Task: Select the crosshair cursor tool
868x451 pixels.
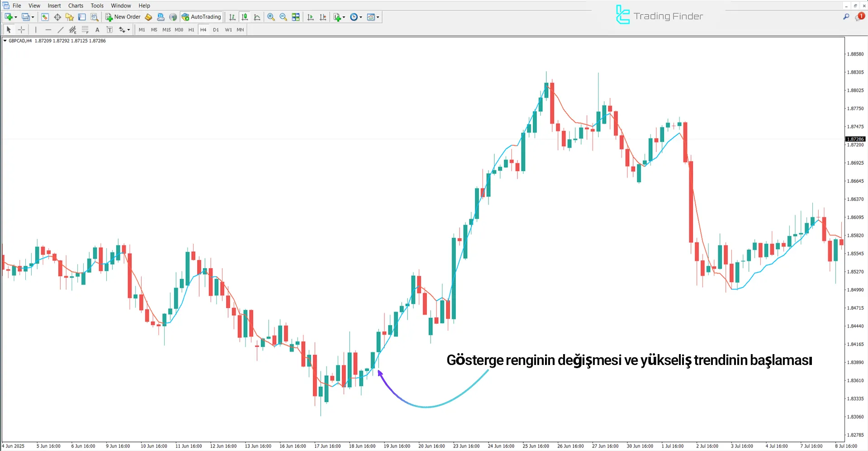Action: click(x=21, y=30)
